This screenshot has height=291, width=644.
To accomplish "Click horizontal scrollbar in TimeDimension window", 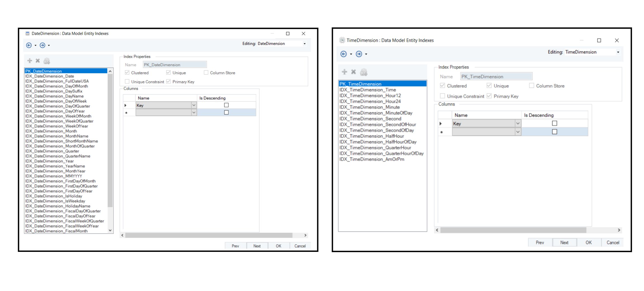I will [x=513, y=230].
